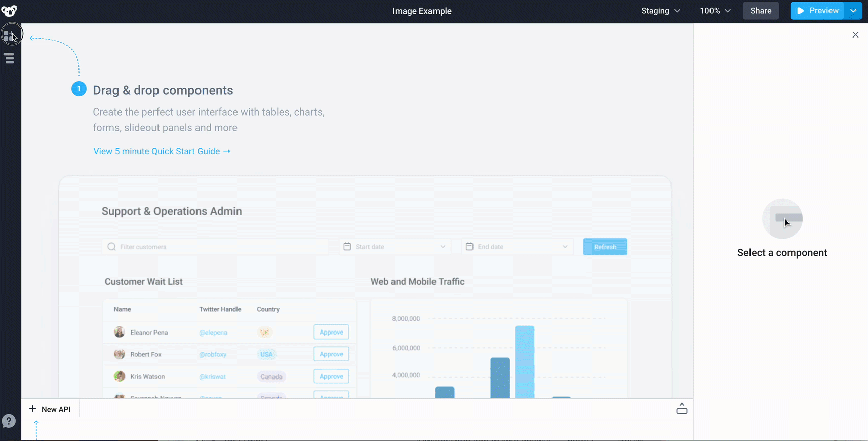
Task: Expand the Preview options arrow
Action: click(x=853, y=11)
